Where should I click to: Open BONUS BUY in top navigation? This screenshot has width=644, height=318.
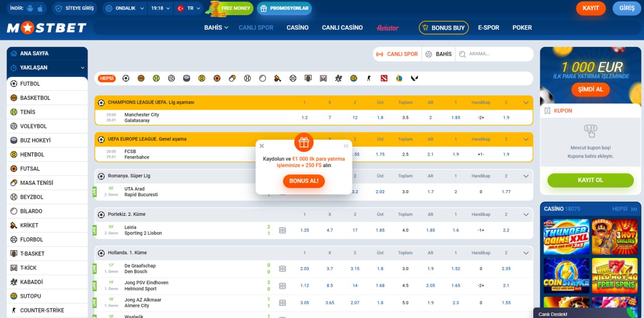tap(444, 28)
